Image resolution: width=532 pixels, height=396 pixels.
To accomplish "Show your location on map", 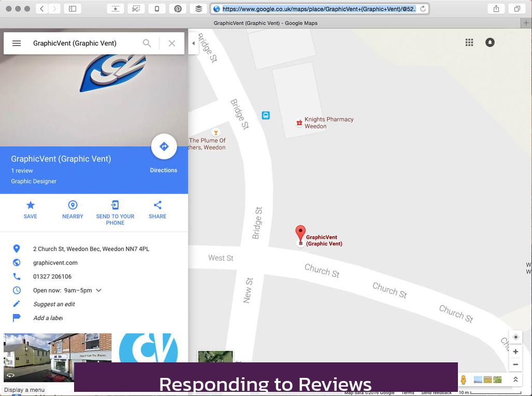I will (x=516, y=337).
